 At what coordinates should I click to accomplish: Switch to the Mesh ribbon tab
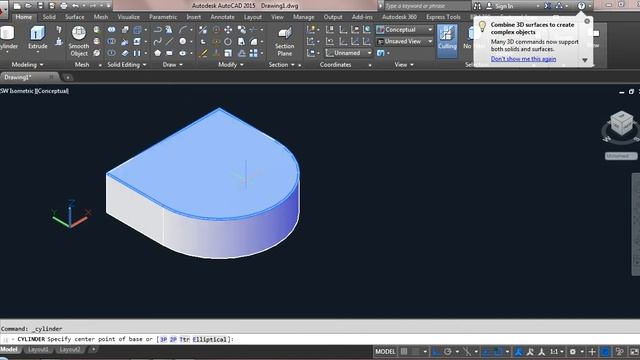(x=101, y=17)
